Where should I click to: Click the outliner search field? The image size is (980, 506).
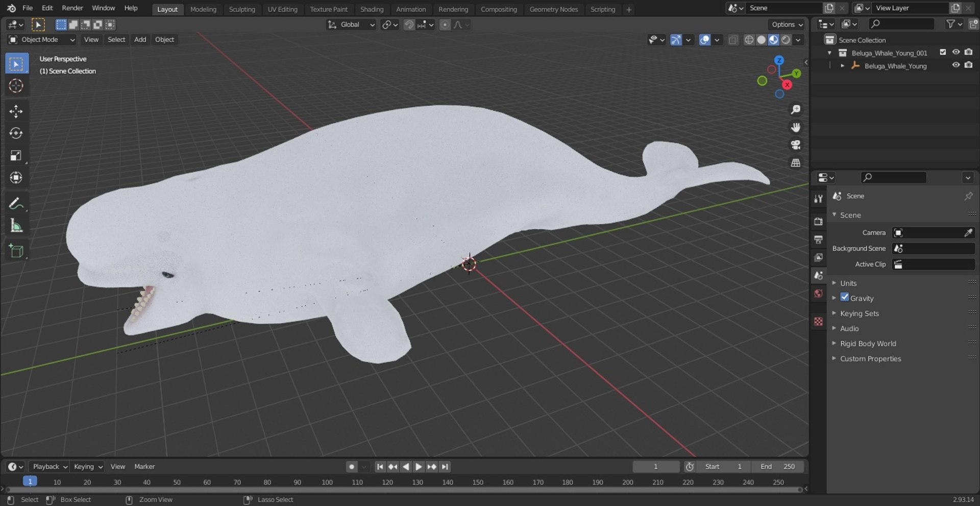[x=901, y=24]
